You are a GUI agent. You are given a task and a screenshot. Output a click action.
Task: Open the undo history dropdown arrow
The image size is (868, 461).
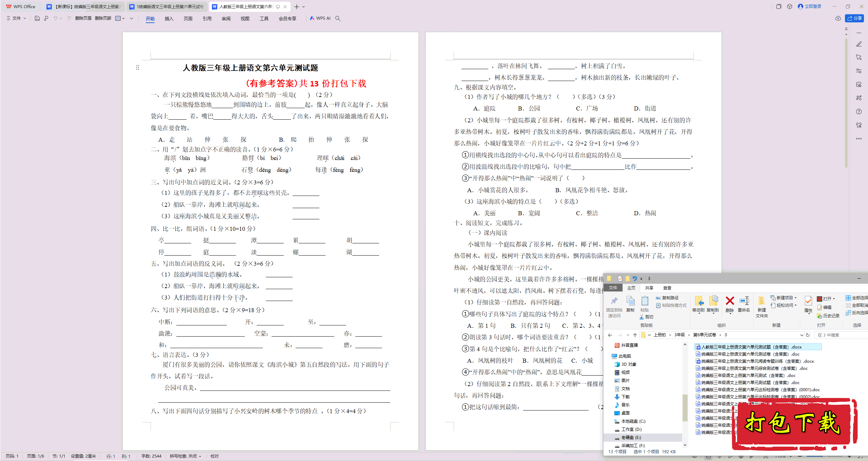pyautogui.click(x=61, y=18)
